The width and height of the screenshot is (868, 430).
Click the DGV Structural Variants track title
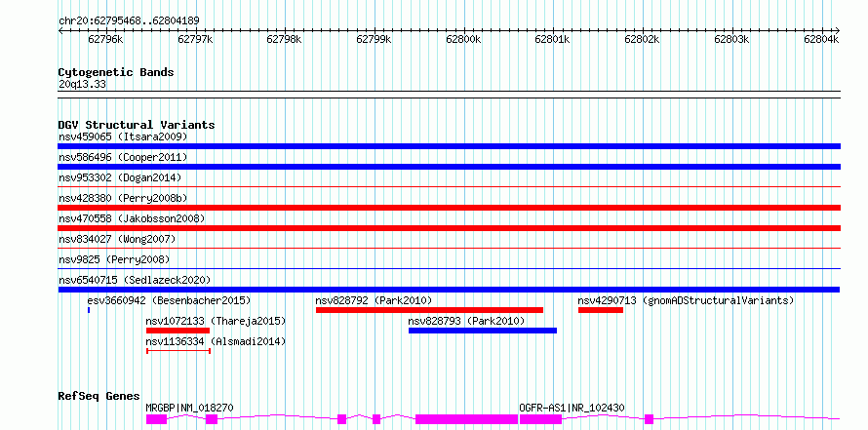[x=137, y=125]
